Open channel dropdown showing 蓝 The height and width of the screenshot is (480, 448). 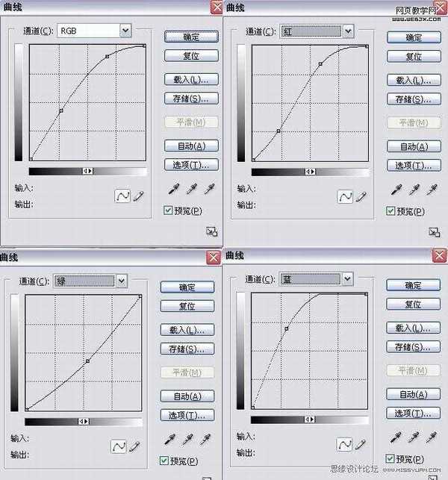tap(347, 279)
